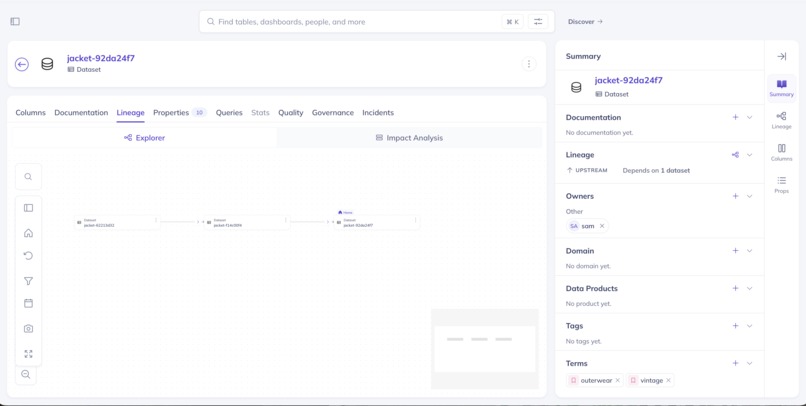Toggle the lineage side panel icon
Viewport: 806px width, 406px height.
[x=28, y=208]
